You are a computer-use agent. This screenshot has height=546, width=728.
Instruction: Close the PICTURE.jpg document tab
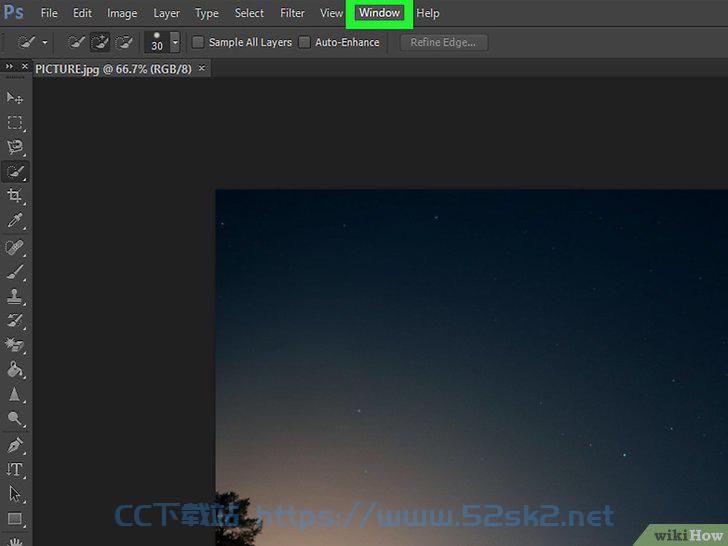202,68
